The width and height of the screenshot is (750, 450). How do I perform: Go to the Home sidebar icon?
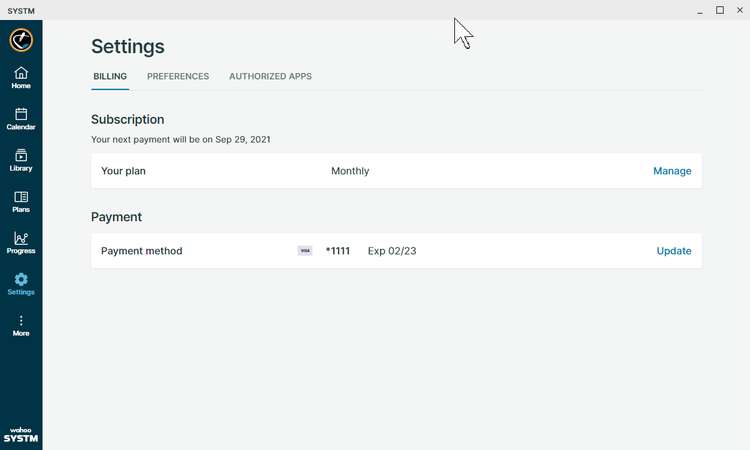click(21, 73)
